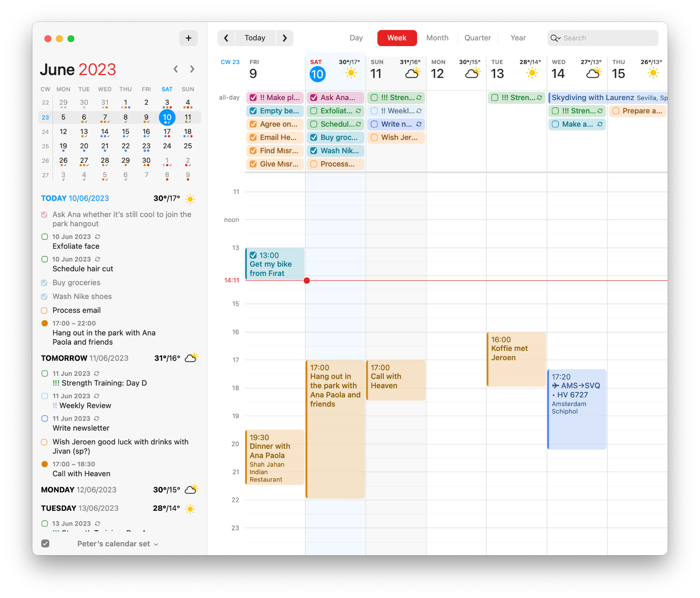Click repeat icon next to Schedule hair cut date
700x598 pixels.
98,259
